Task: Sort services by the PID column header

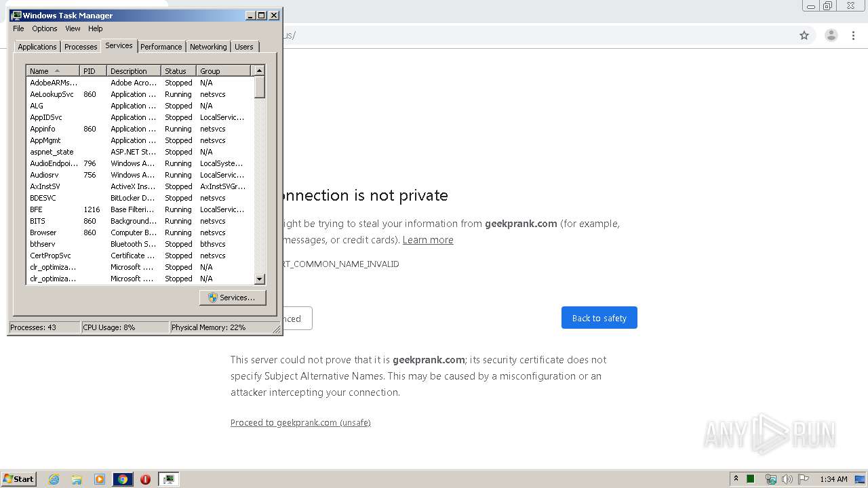Action: click(94, 71)
